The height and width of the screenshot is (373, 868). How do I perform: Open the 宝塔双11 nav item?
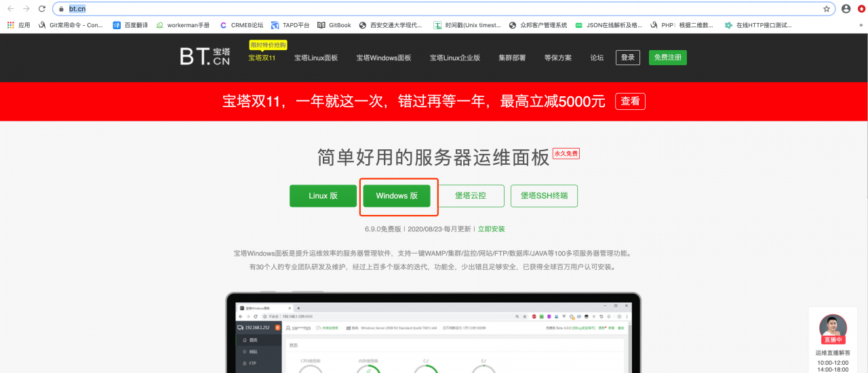[x=262, y=58]
